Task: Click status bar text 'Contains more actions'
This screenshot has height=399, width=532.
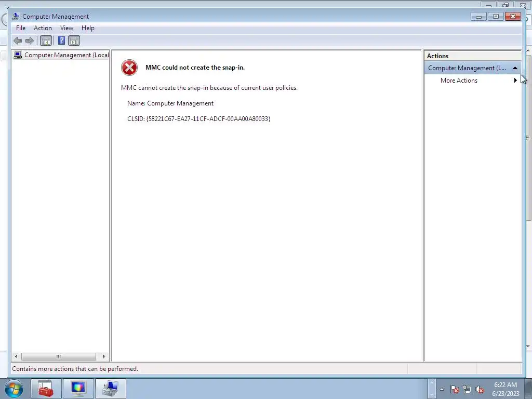Action: point(75,369)
